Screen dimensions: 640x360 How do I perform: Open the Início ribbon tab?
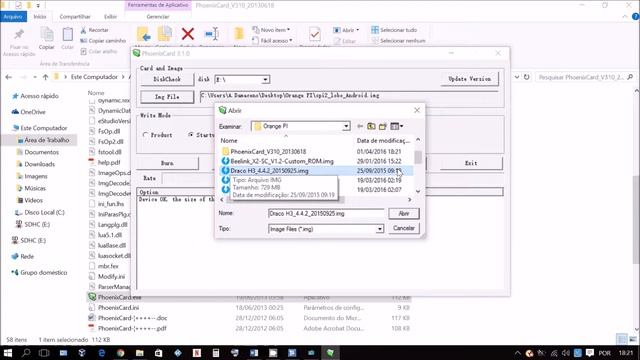[40, 17]
